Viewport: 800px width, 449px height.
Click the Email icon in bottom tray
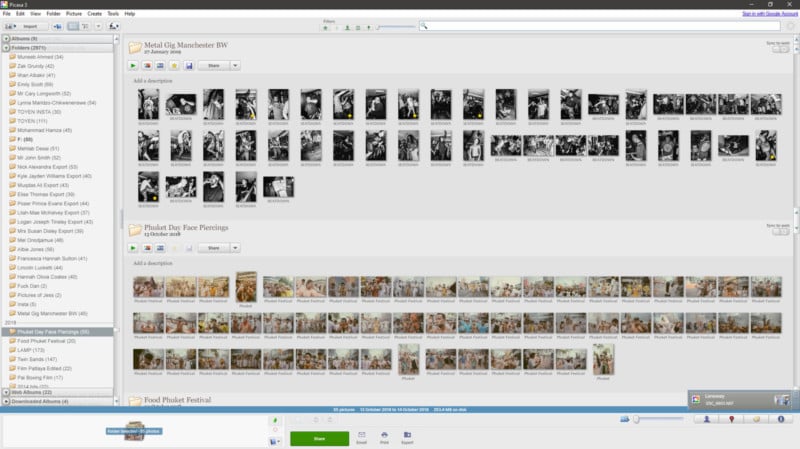click(362, 438)
